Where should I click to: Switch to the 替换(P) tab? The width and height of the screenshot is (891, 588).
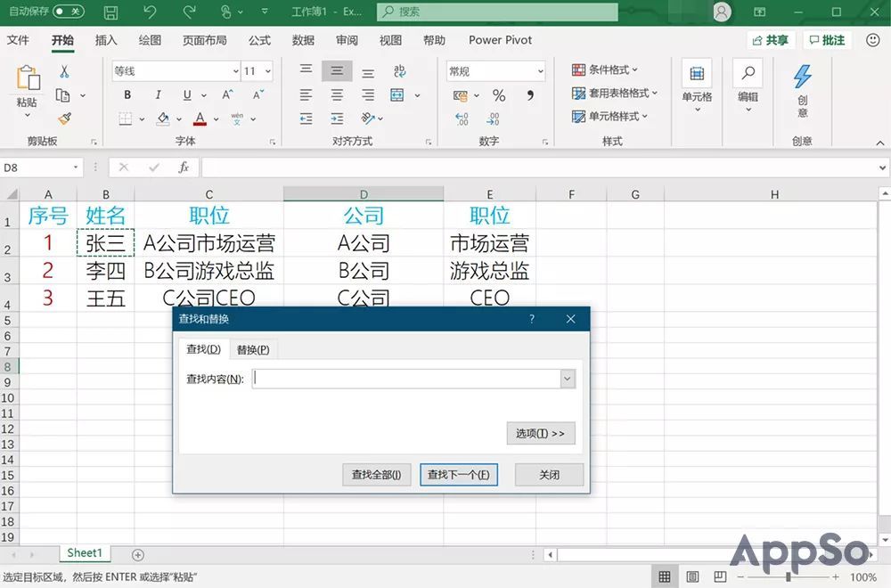click(x=253, y=349)
